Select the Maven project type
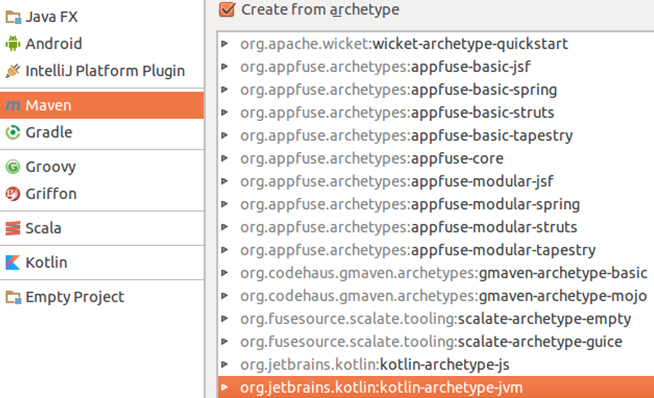The width and height of the screenshot is (654, 398). 102,105
